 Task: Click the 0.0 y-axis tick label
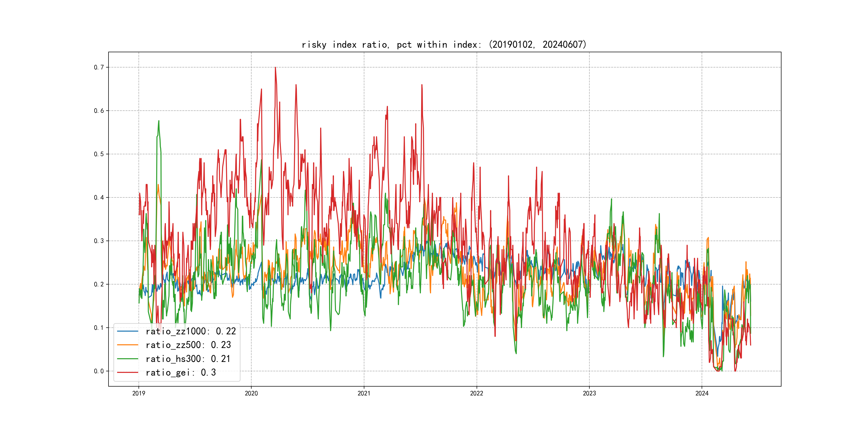pyautogui.click(x=99, y=371)
